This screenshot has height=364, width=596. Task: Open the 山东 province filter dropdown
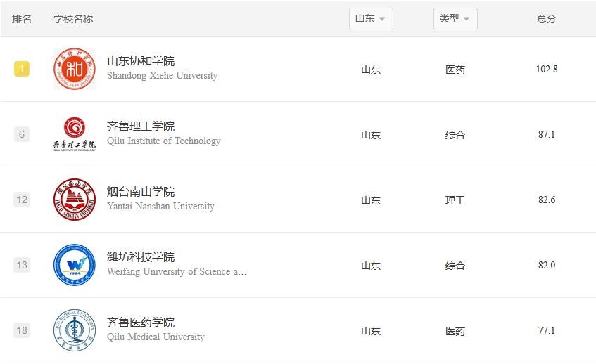point(371,19)
